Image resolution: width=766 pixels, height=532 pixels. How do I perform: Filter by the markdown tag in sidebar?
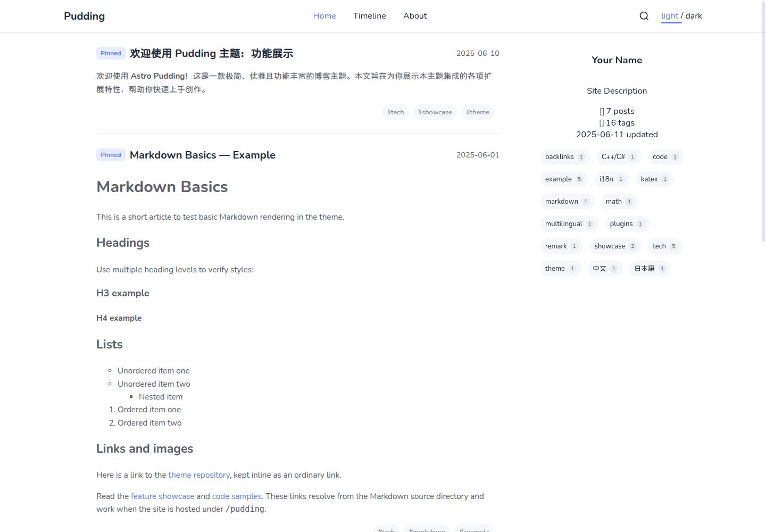point(568,202)
